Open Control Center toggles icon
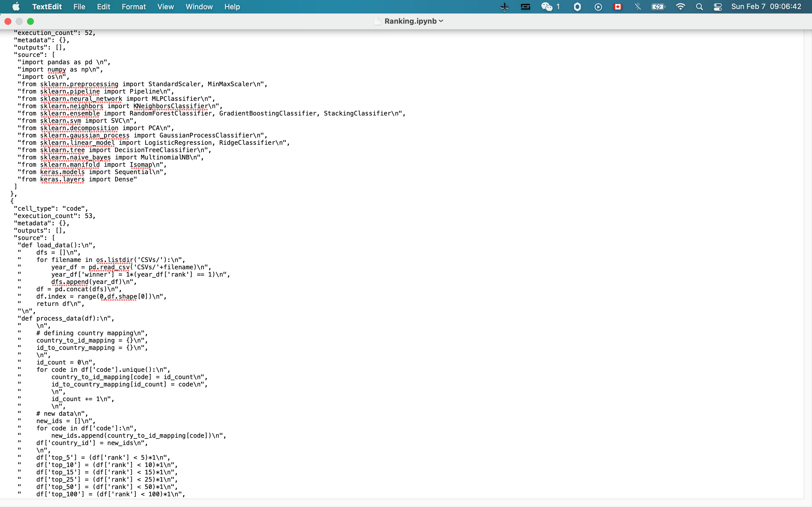The image size is (812, 507). tap(718, 7)
